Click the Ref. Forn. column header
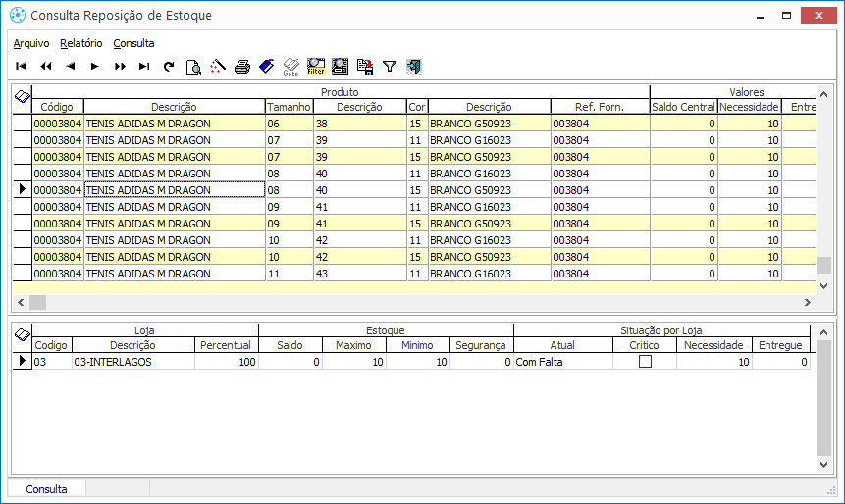The image size is (845, 504). pyautogui.click(x=600, y=107)
